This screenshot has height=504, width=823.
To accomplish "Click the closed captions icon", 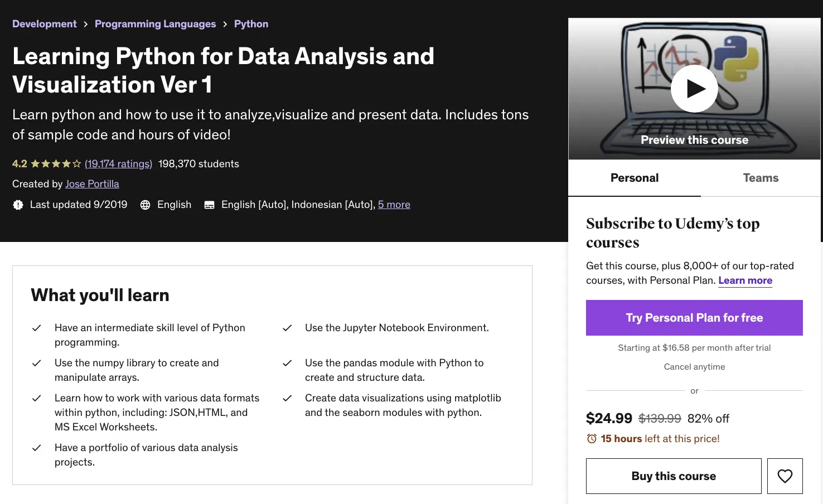I will pyautogui.click(x=210, y=205).
